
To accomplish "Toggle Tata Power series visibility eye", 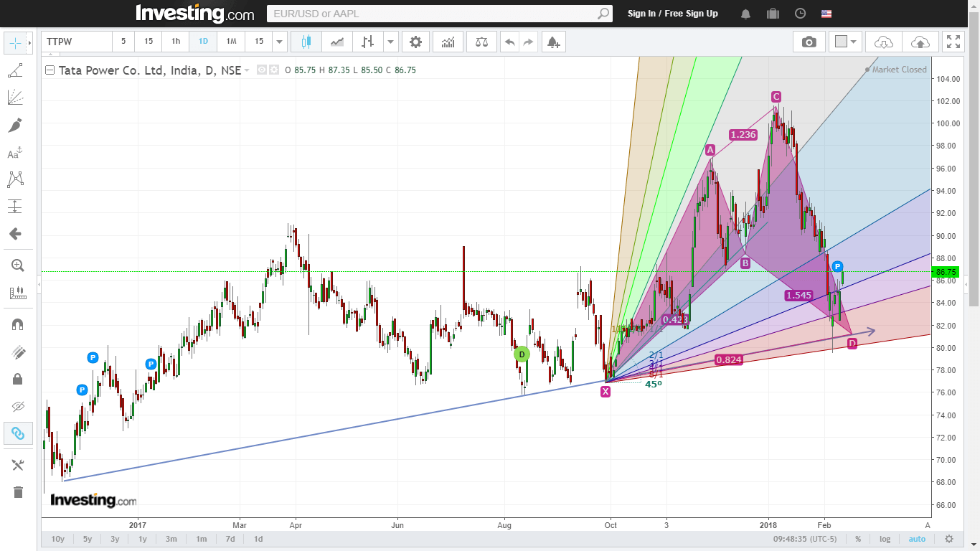I will click(x=262, y=70).
